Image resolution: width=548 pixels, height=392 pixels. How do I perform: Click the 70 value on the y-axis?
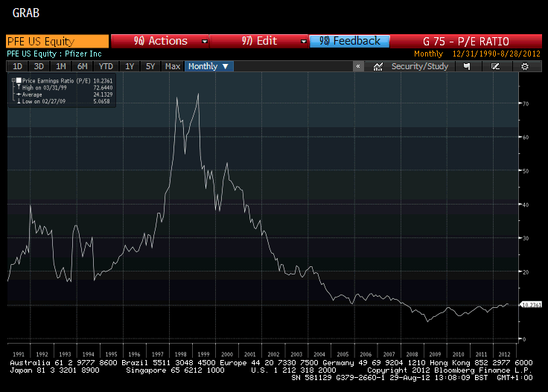(526, 103)
